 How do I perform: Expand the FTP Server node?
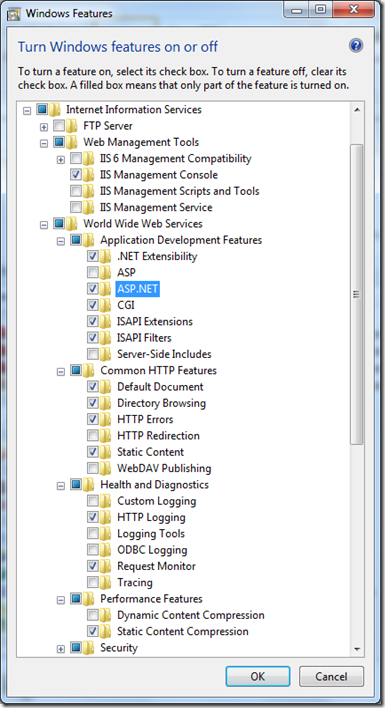click(x=44, y=127)
